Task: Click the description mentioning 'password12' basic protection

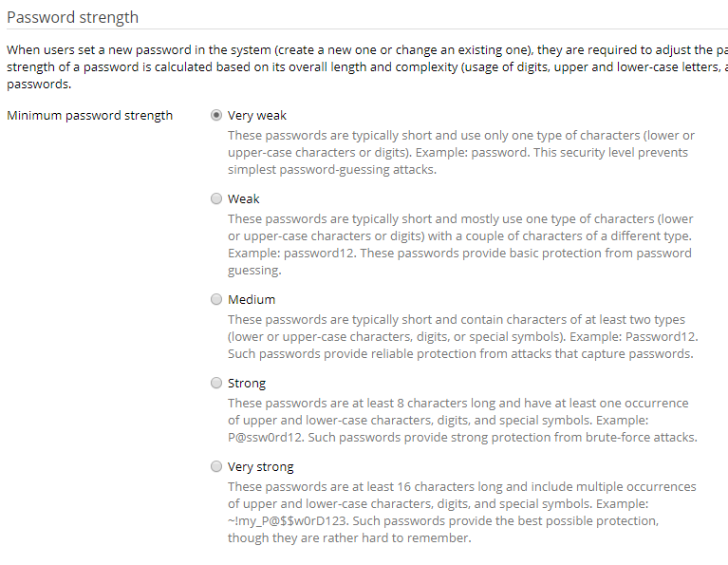Action: click(460, 244)
